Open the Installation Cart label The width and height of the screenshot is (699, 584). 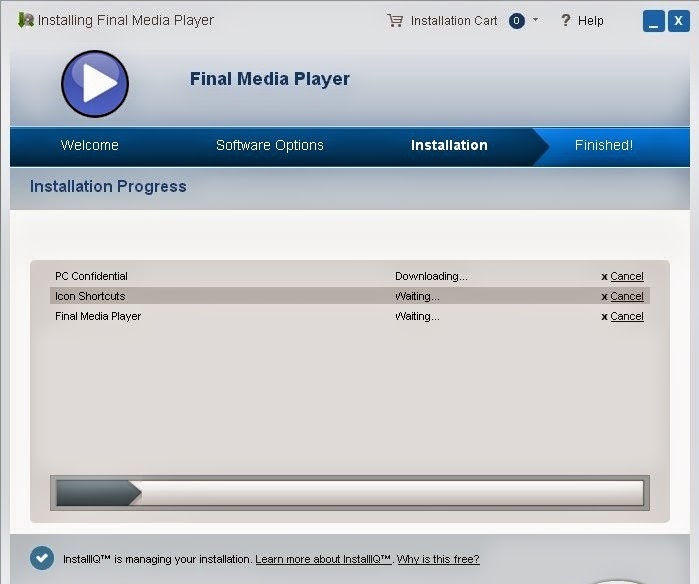454,21
